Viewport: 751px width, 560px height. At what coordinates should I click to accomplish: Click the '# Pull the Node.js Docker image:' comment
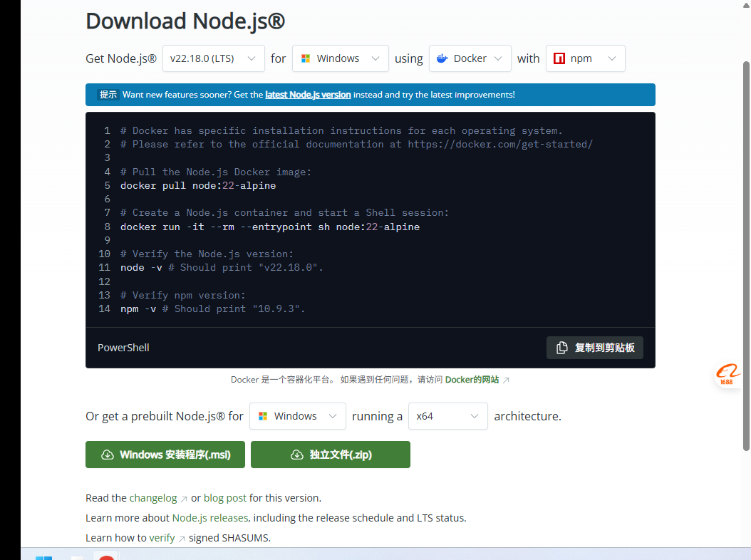pos(215,172)
